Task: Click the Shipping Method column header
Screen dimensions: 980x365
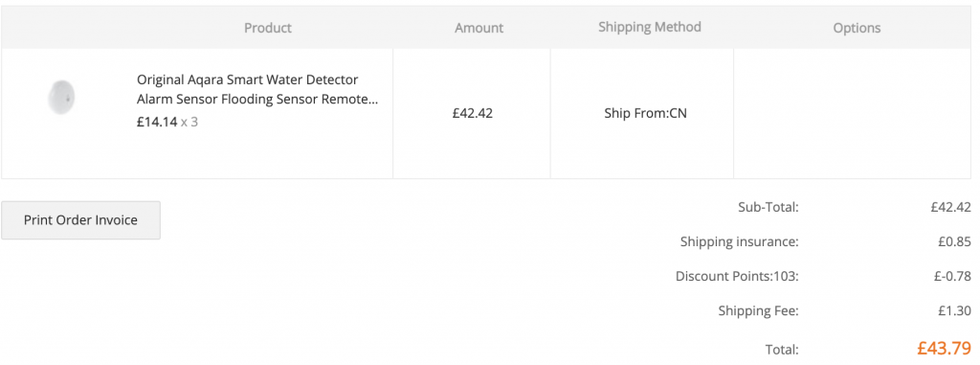Action: pyautogui.click(x=650, y=27)
